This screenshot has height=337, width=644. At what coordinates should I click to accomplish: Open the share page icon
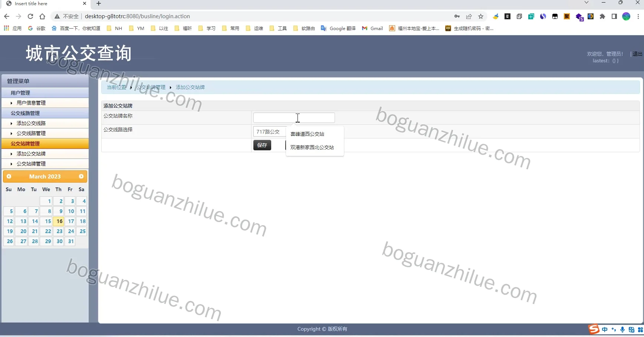pos(469,16)
